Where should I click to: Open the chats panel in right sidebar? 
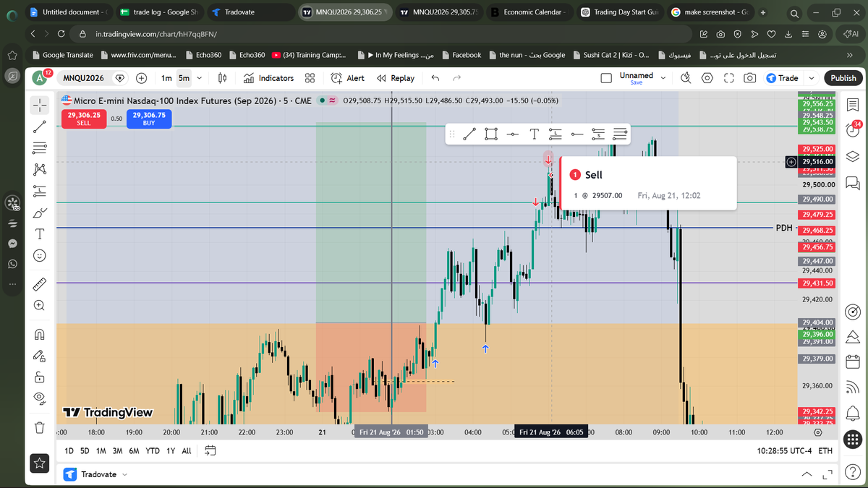coord(853,181)
